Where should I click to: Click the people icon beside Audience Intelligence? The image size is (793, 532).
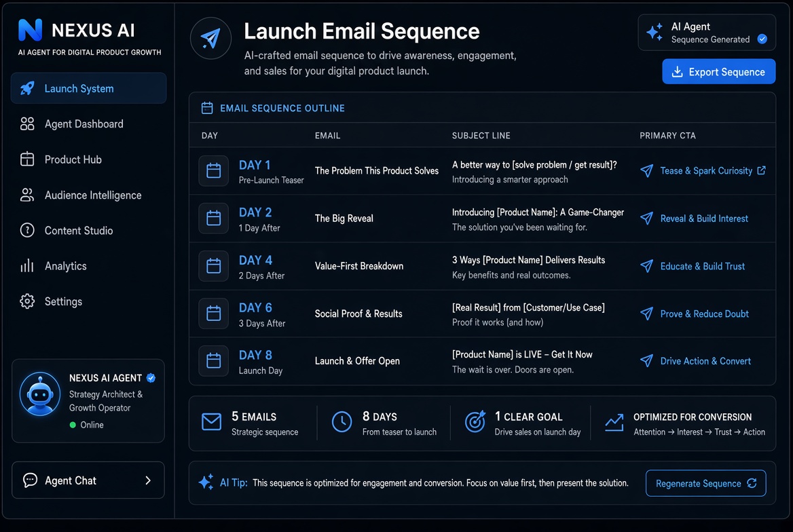click(27, 195)
